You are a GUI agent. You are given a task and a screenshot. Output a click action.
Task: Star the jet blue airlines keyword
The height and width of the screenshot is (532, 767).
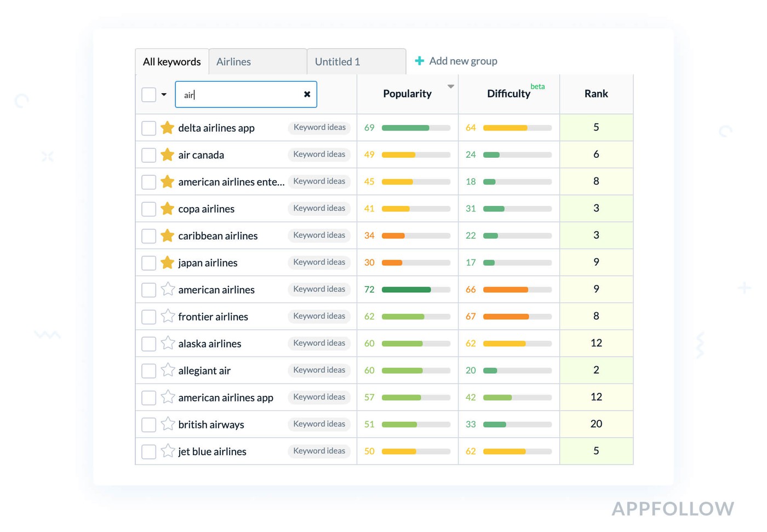point(168,451)
